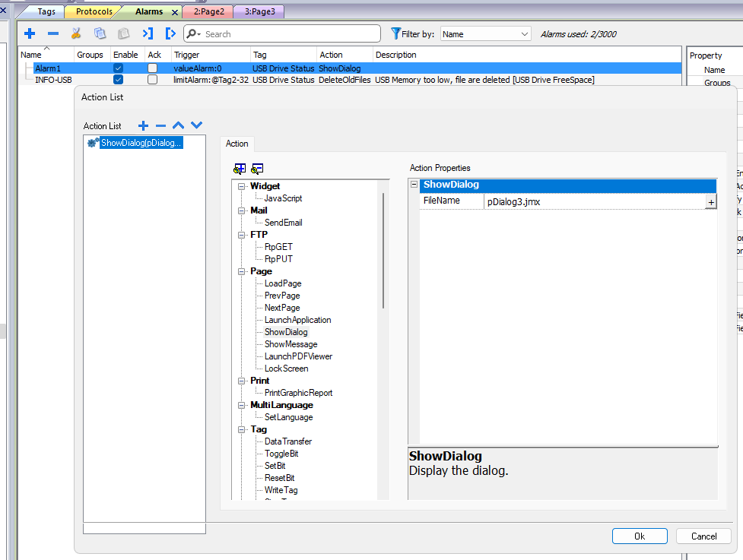This screenshot has height=560, width=743.
Task: Toggle Ack checkbox for Alarm1
Action: tap(153, 68)
